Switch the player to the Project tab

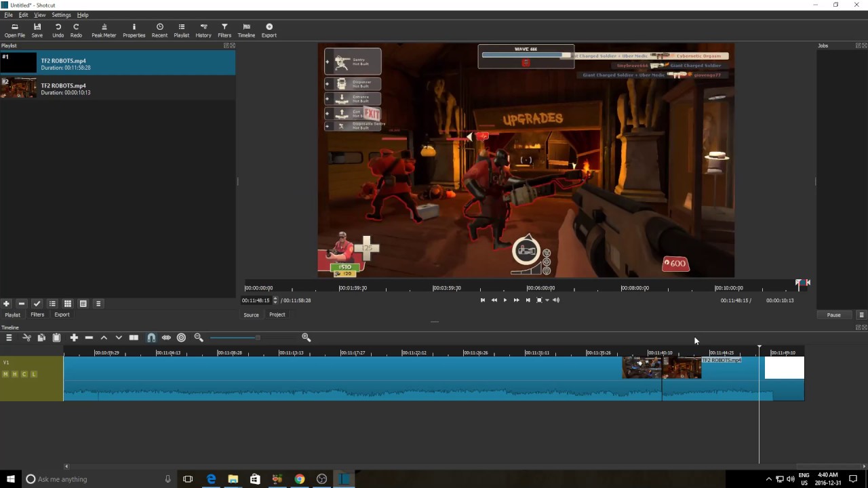click(x=277, y=314)
